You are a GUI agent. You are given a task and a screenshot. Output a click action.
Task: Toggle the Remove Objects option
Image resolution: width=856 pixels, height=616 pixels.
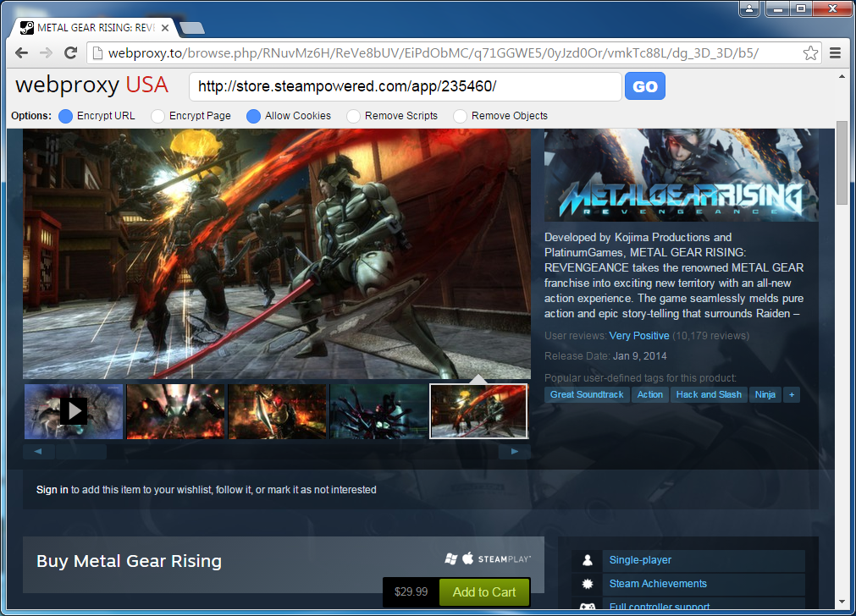[461, 116]
